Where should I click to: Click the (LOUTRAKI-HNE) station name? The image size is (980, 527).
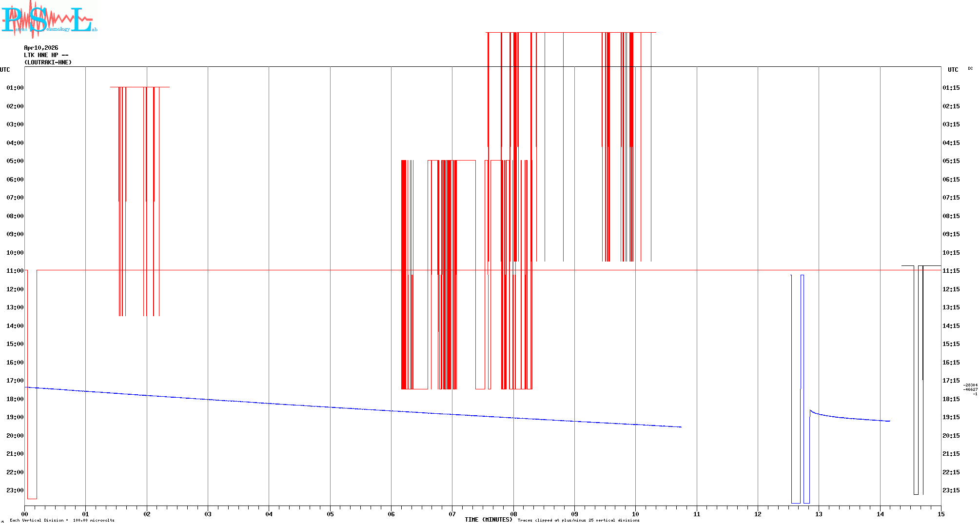click(48, 62)
